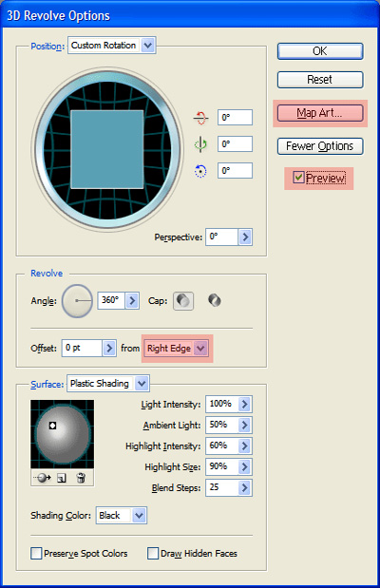Open the Blend Steps arrow
Screen dimensions: 380x588
pyautogui.click(x=244, y=488)
